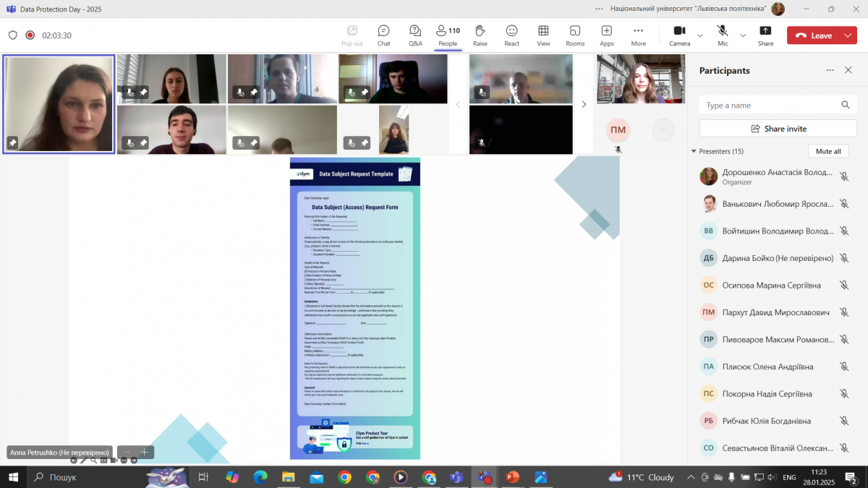
Task: Raise your hand in the meeting
Action: (x=480, y=35)
